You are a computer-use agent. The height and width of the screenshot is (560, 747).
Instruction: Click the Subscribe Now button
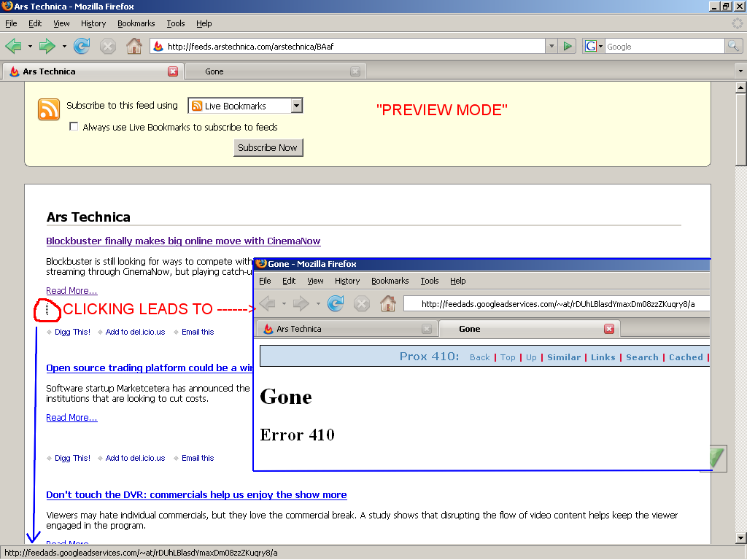[x=268, y=147]
